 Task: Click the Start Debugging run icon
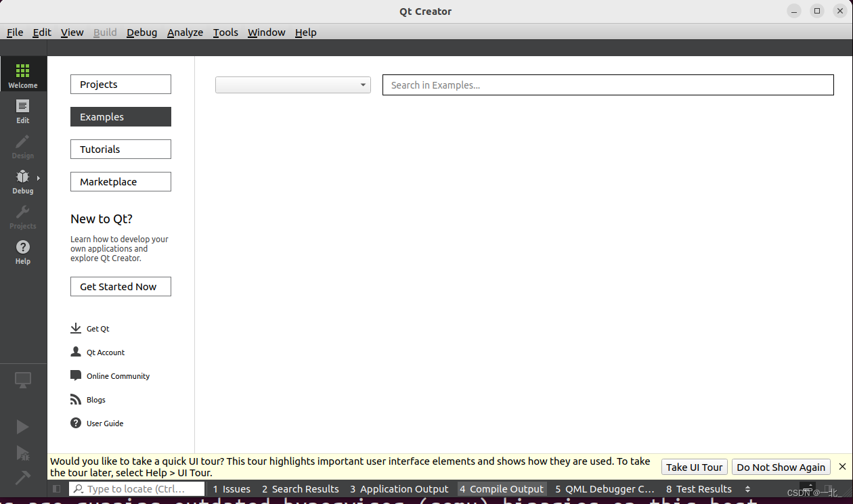[x=22, y=453]
